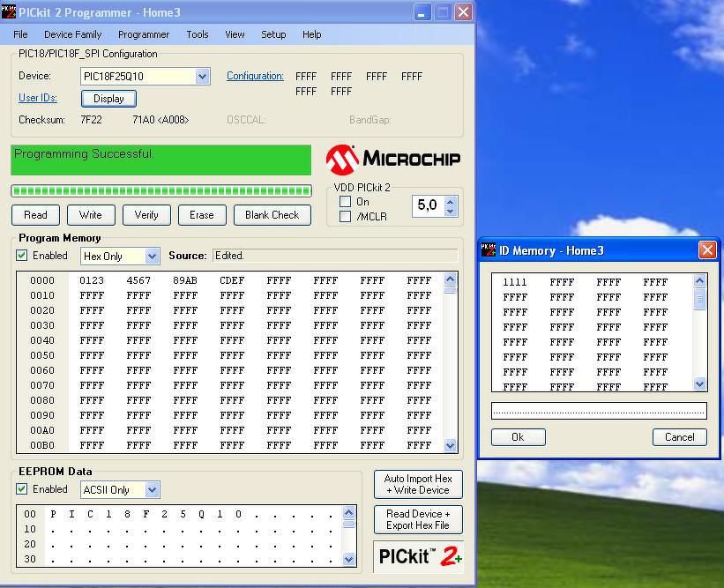Click checksum value 71A0 <A008>
The image size is (724, 588).
(x=160, y=120)
